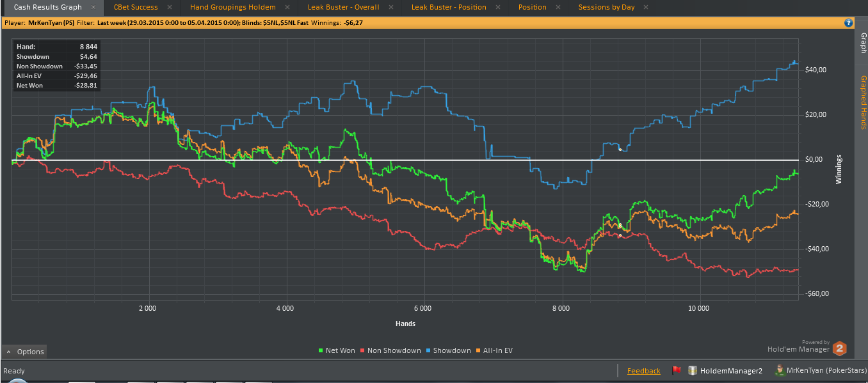Toggle the Net Won legend series
This screenshot has width=868, height=383.
[336, 350]
